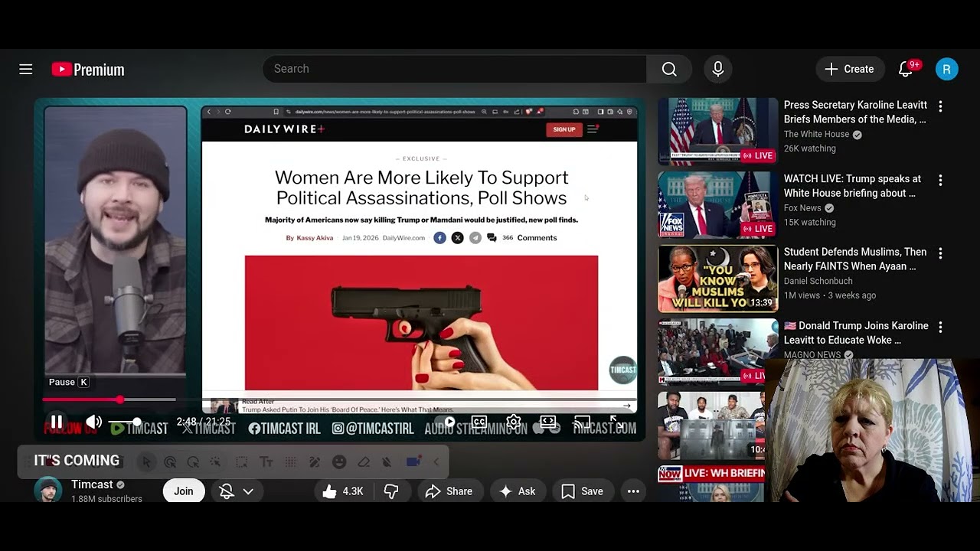Open 'Press Secretary Karoline Leavitt Briefs' title
The image size is (980, 551).
click(x=855, y=112)
